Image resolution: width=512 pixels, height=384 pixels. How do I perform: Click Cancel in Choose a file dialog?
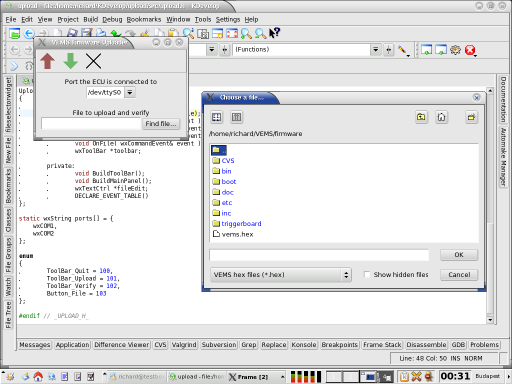[459, 275]
